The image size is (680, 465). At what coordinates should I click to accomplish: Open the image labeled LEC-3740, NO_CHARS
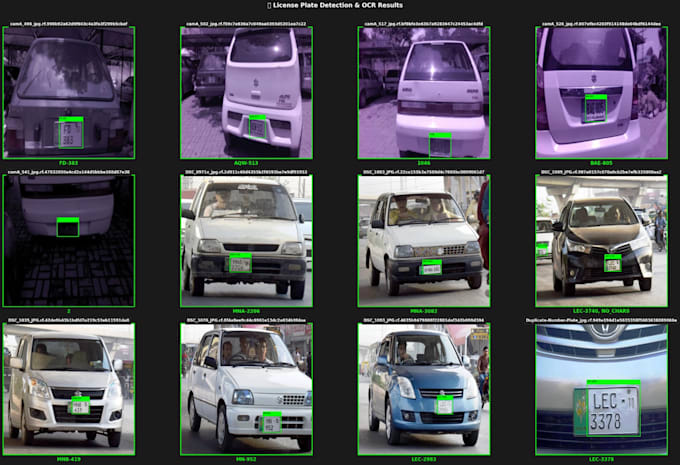click(602, 241)
